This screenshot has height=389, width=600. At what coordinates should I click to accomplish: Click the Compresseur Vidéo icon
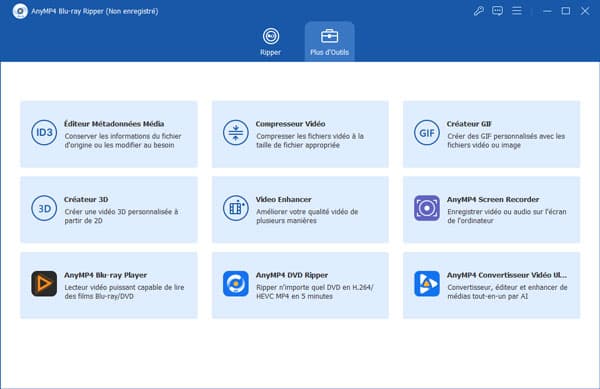pos(235,132)
